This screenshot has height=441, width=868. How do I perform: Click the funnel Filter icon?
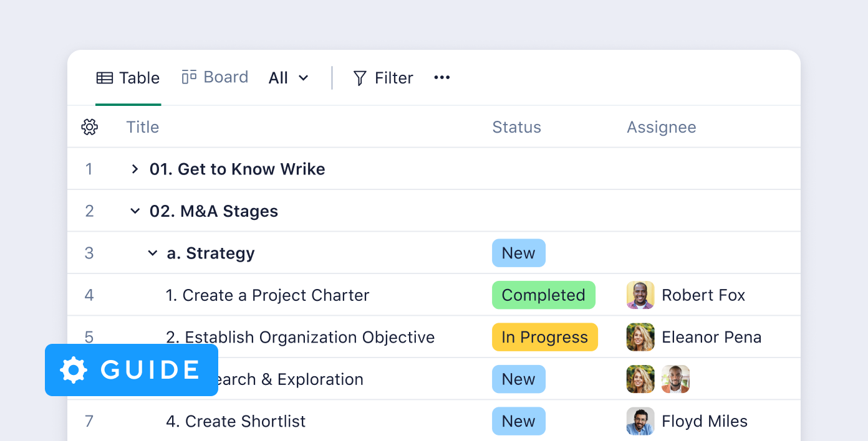[x=360, y=78]
